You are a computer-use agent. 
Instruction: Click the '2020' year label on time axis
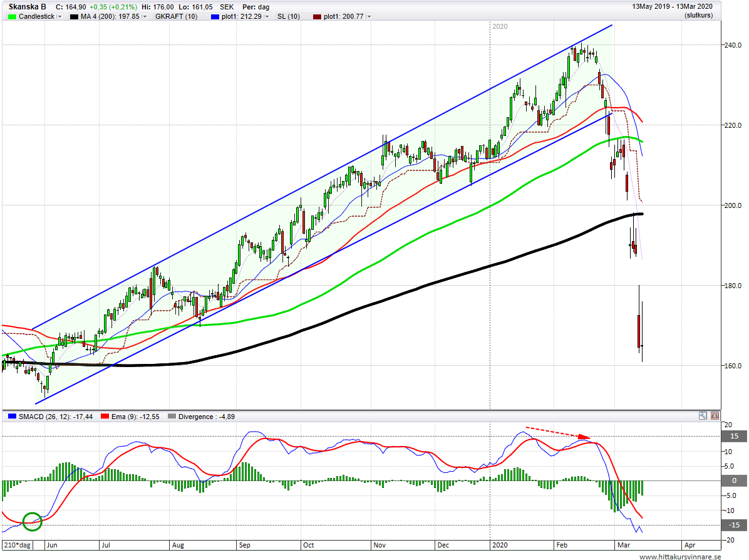(x=500, y=545)
